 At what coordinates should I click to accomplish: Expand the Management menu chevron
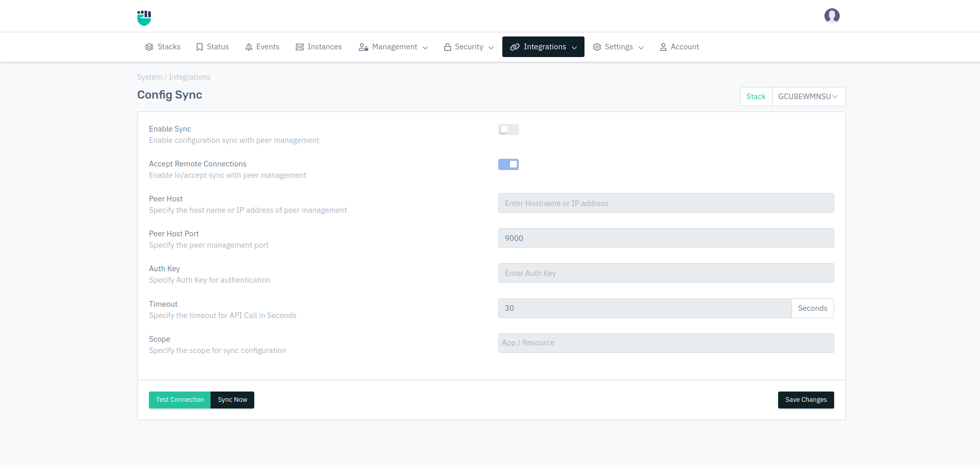[x=425, y=47]
